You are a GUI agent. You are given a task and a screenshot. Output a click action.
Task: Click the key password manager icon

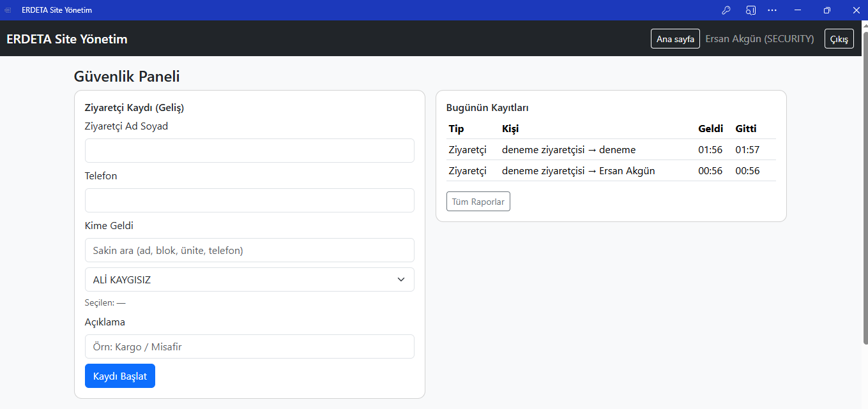(x=726, y=10)
